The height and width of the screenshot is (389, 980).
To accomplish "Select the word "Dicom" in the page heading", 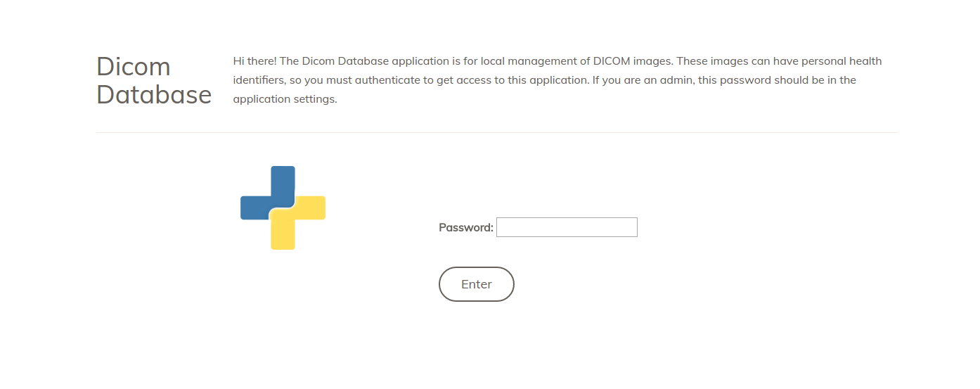I will [x=134, y=67].
